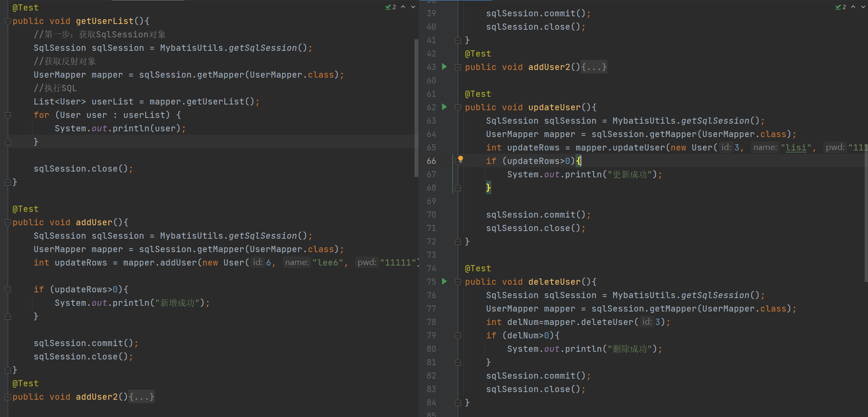Image resolution: width=868 pixels, height=417 pixels.
Task: Click sqlSession.close() in getUserList method
Action: pyautogui.click(x=83, y=169)
